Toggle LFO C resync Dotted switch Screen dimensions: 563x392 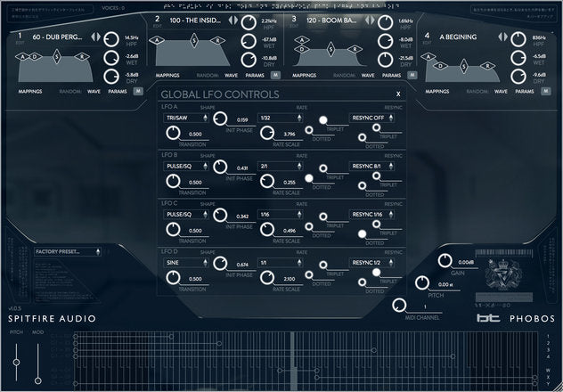pyautogui.click(x=362, y=234)
